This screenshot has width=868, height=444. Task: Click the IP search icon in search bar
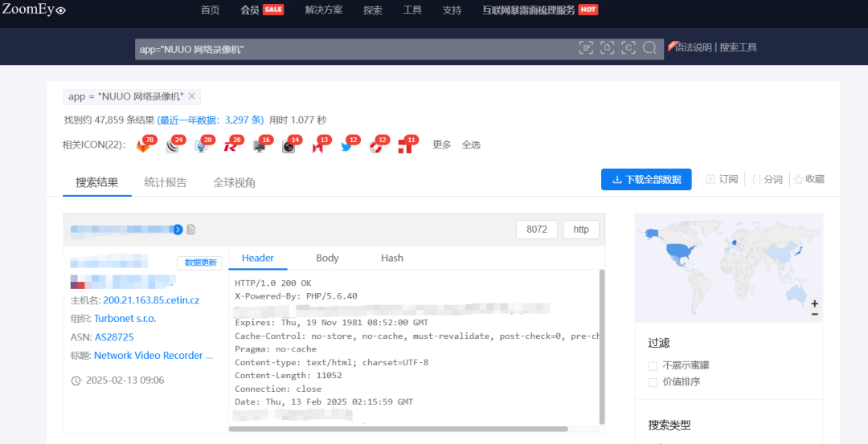586,48
